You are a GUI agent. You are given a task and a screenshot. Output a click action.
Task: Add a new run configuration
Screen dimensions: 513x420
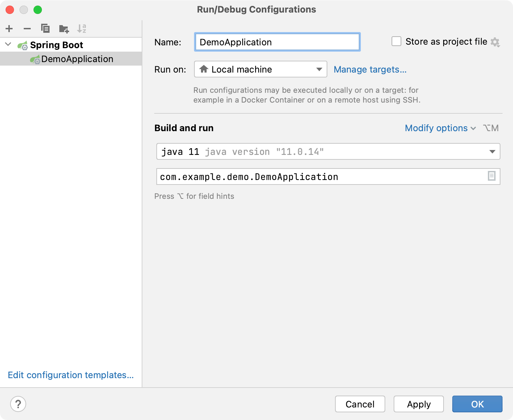click(x=9, y=29)
